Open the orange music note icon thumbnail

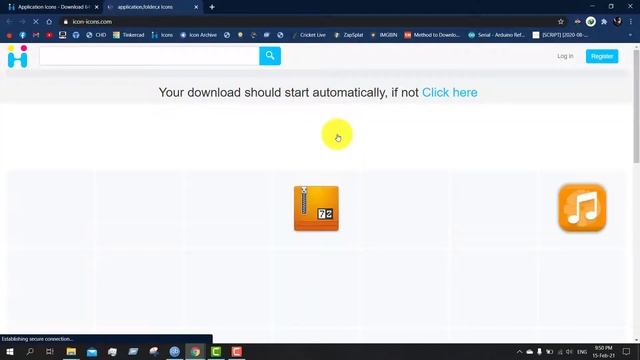click(582, 208)
